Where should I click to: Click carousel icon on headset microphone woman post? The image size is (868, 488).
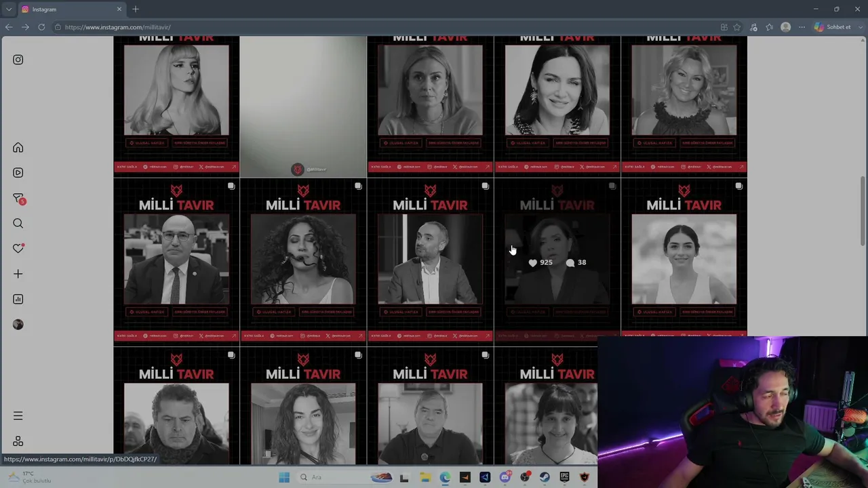coord(358,186)
